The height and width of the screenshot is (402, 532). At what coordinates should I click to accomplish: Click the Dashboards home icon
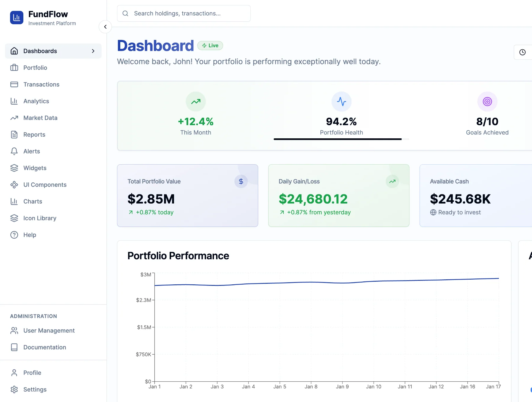(14, 51)
